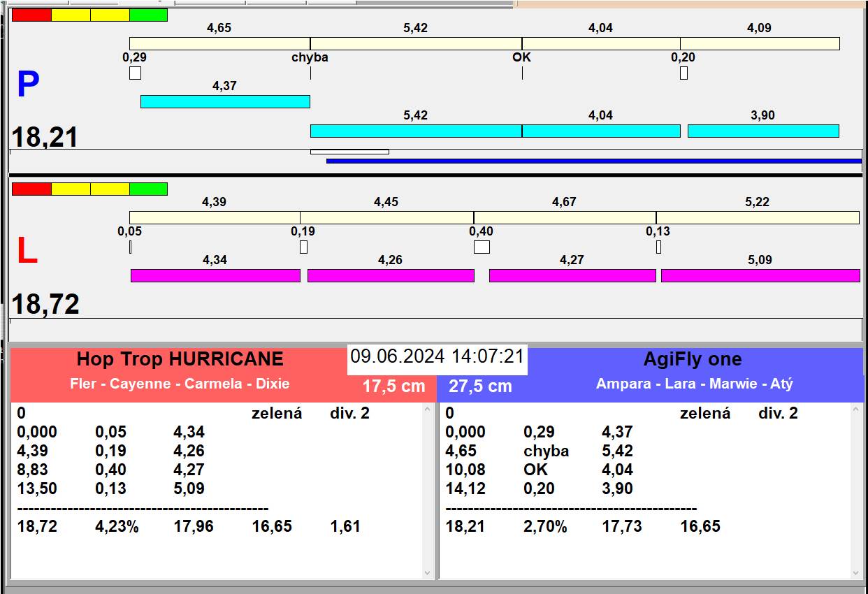Select the row starting 10,08 in AgiFly list
The height and width of the screenshot is (594, 868).
pos(645,470)
